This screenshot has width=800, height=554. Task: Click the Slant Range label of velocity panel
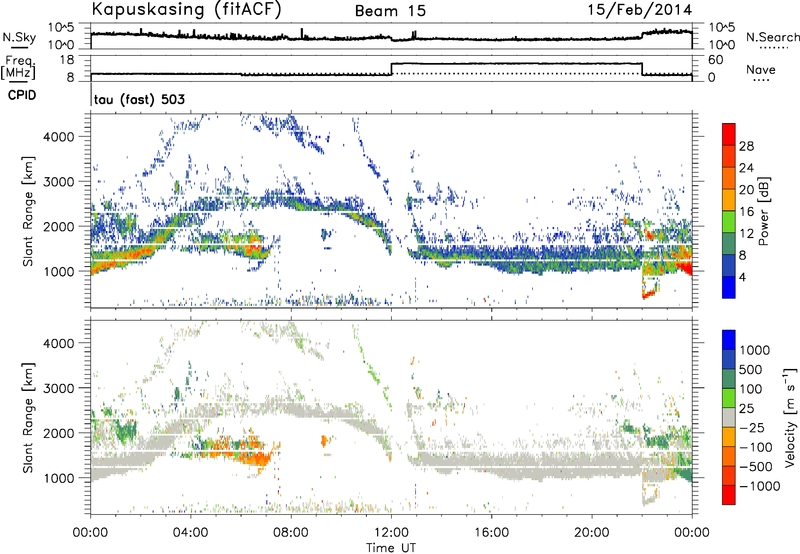pos(28,418)
